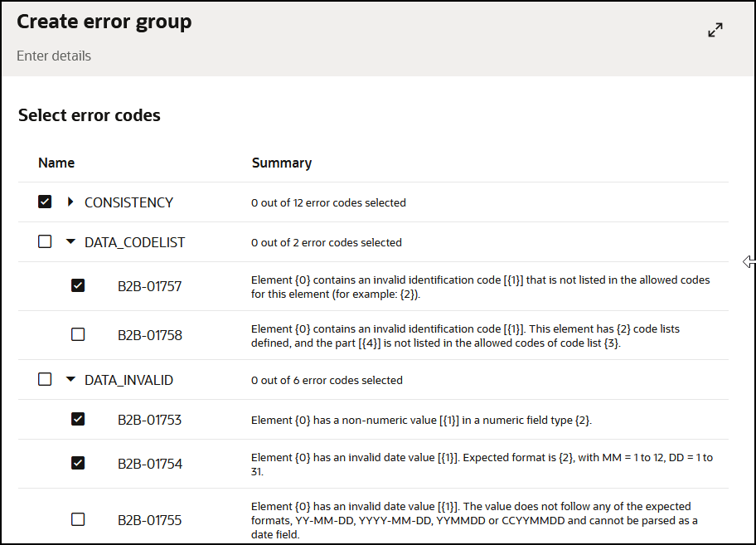Select the CONSISTENCY group name
756x545 pixels.
pyautogui.click(x=128, y=202)
